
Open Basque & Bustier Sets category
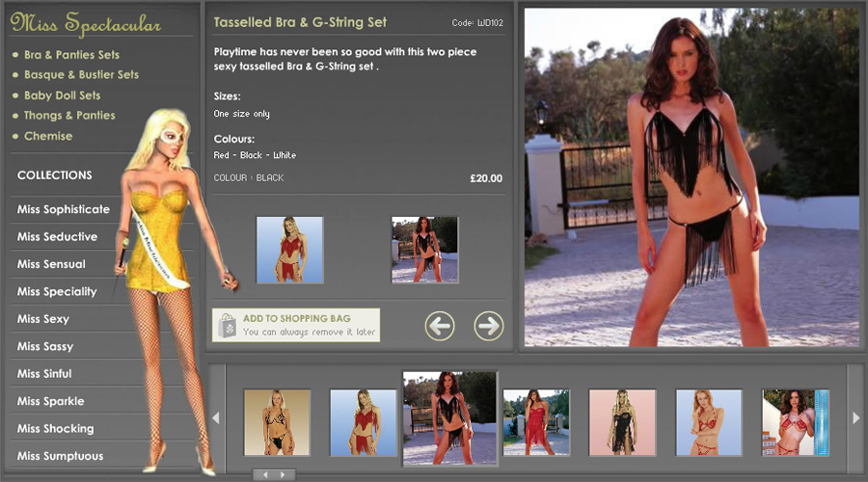(81, 74)
